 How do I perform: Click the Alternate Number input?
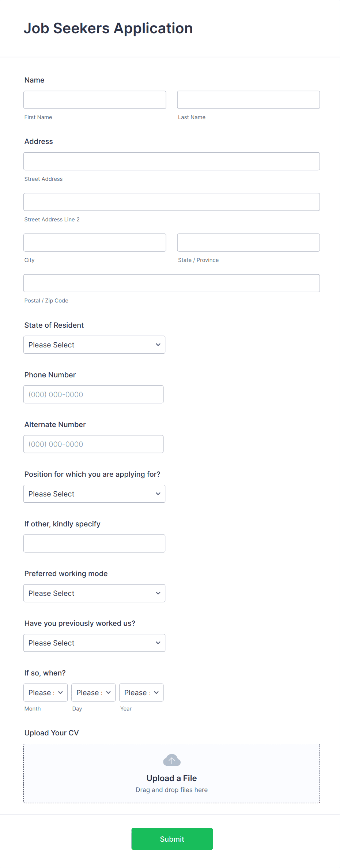(93, 444)
